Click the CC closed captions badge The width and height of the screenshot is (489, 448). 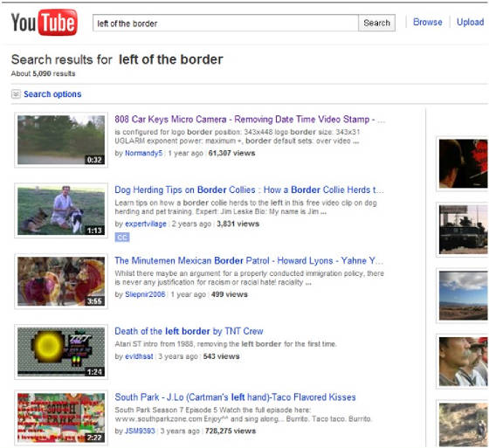(x=122, y=238)
